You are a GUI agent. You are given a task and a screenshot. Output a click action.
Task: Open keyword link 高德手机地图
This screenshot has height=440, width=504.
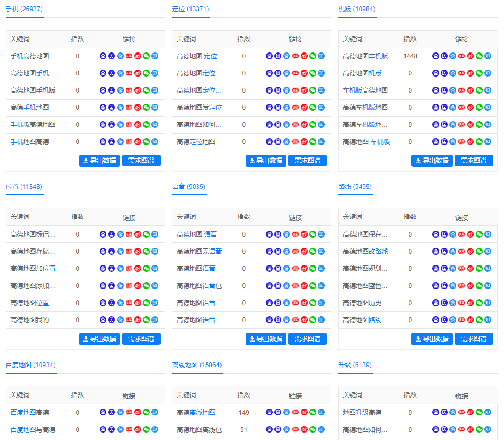coord(29,108)
